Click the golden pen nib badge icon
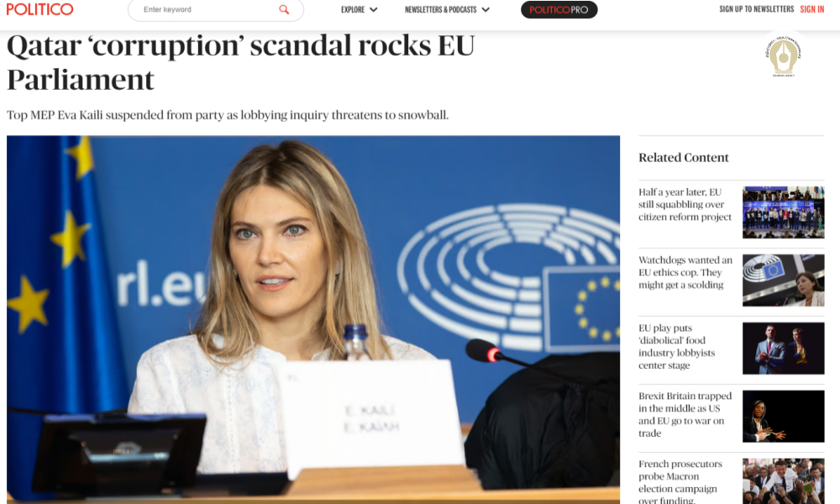The image size is (840, 504). (x=783, y=55)
